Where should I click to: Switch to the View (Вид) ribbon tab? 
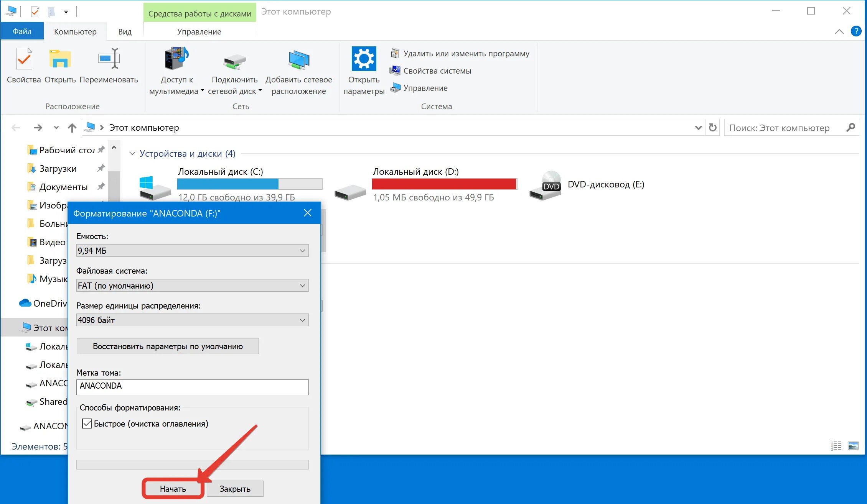pyautogui.click(x=125, y=32)
